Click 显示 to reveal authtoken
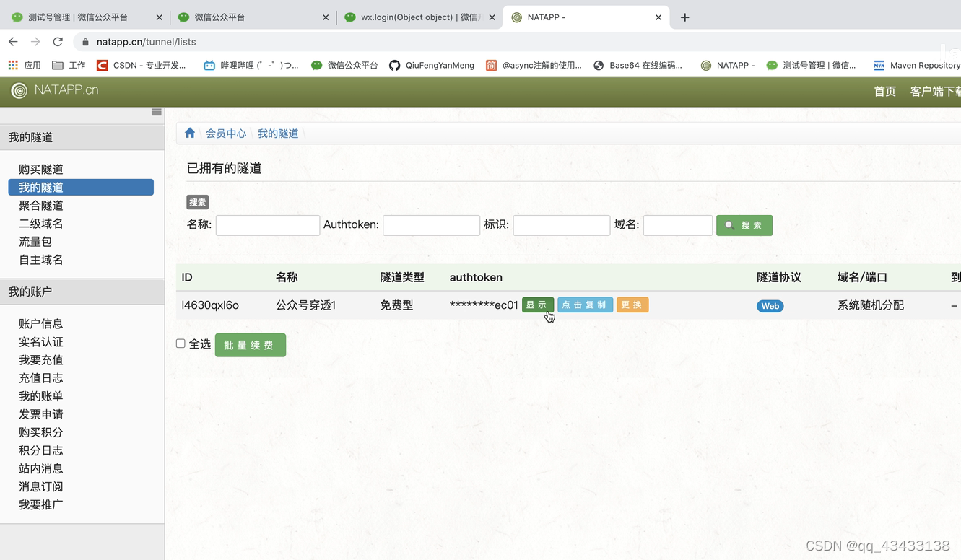 click(538, 305)
